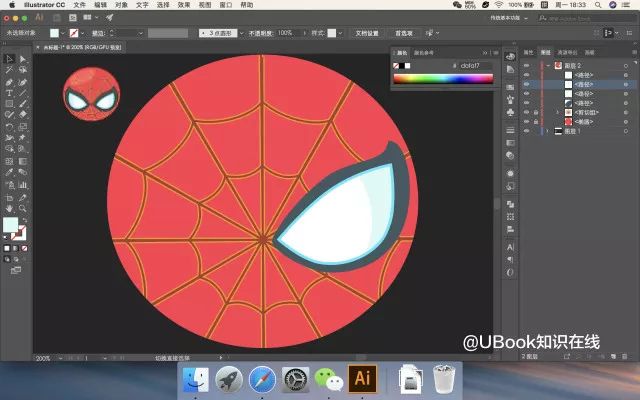Viewport: 640px width, 400px height.
Task: Click the 文档设置 button
Action: 367,33
